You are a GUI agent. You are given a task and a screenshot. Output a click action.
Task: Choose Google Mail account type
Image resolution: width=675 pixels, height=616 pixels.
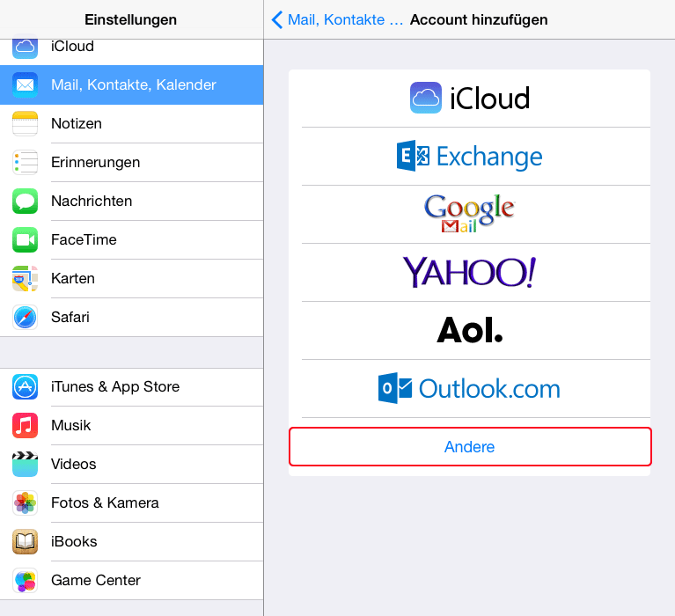pyautogui.click(x=469, y=214)
